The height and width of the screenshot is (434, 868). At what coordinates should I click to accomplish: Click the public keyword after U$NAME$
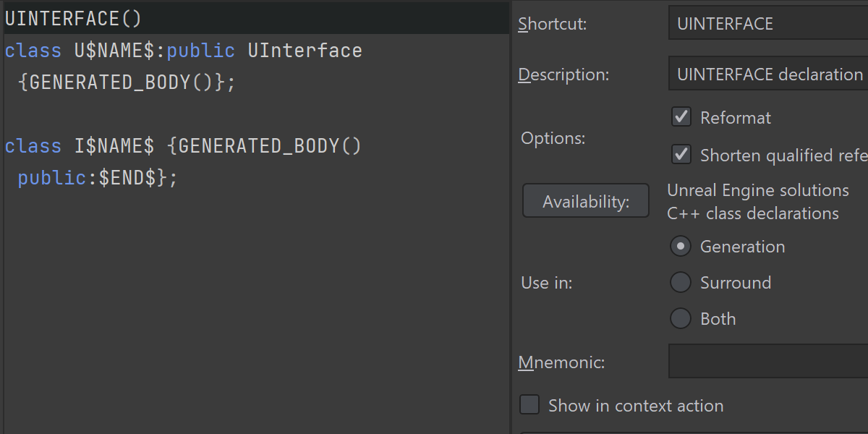point(200,51)
